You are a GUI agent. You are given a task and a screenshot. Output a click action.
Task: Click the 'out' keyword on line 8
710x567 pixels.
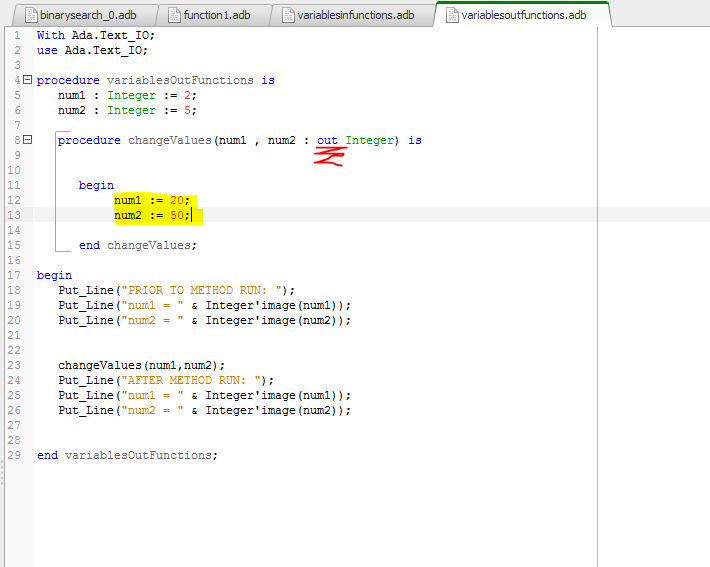327,140
